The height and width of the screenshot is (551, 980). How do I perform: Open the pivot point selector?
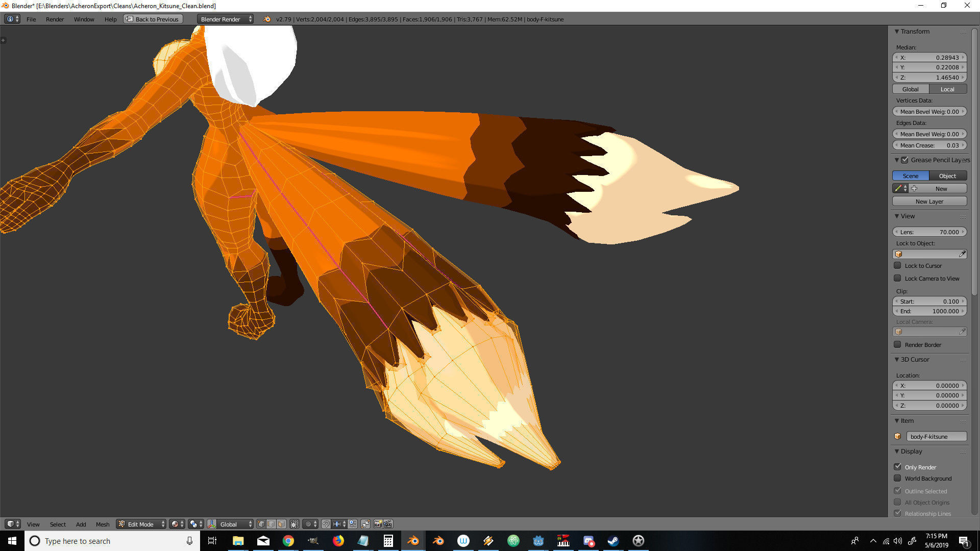click(x=196, y=524)
